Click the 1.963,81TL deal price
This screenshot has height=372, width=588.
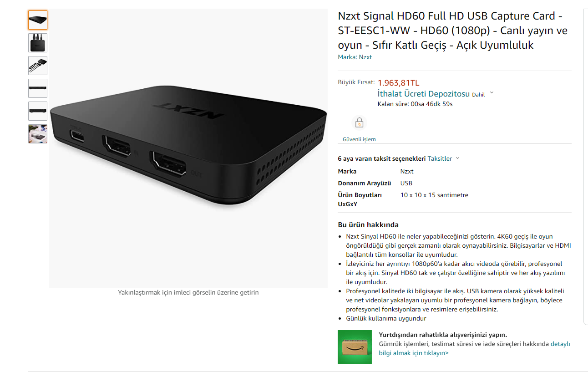pos(399,83)
